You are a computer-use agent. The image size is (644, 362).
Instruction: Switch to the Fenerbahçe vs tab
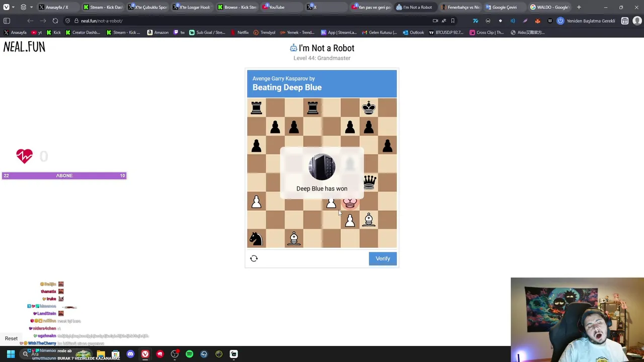(460, 7)
